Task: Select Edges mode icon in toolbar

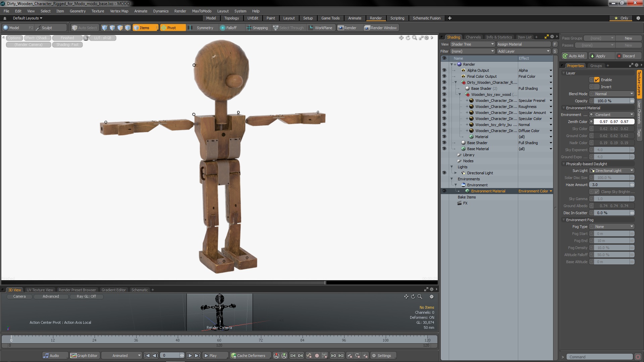Action: (112, 28)
